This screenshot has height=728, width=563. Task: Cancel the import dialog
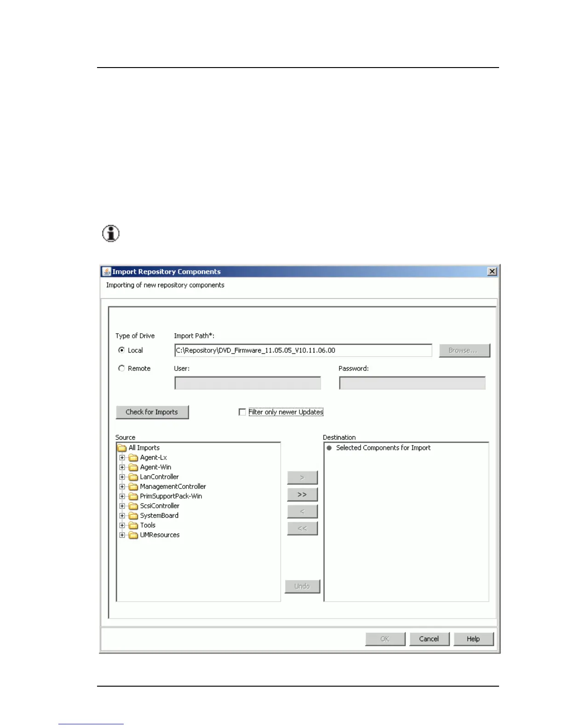(429, 639)
